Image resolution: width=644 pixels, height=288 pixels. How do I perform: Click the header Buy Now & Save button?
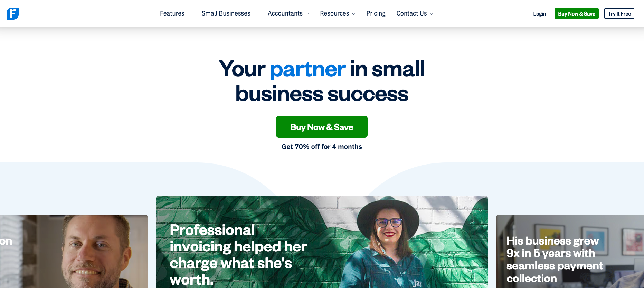click(x=577, y=13)
